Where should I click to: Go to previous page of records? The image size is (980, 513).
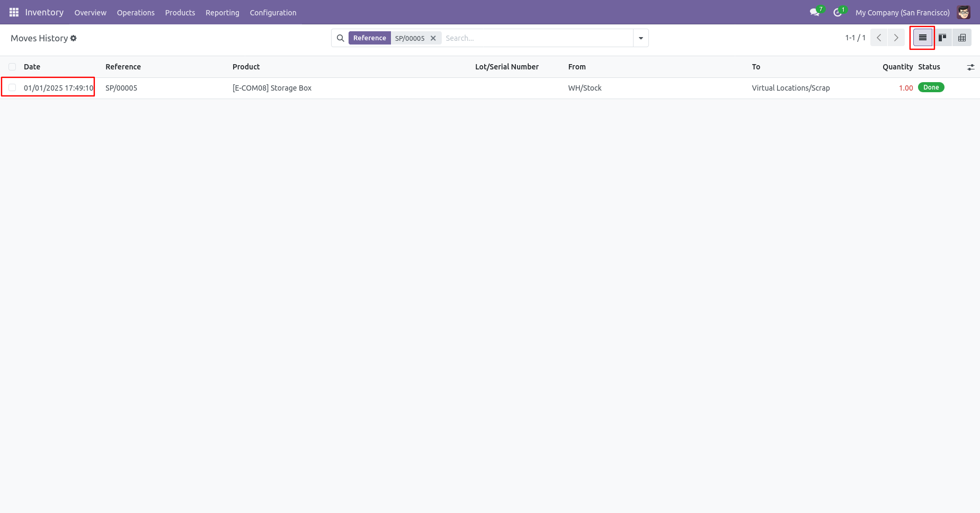(879, 38)
